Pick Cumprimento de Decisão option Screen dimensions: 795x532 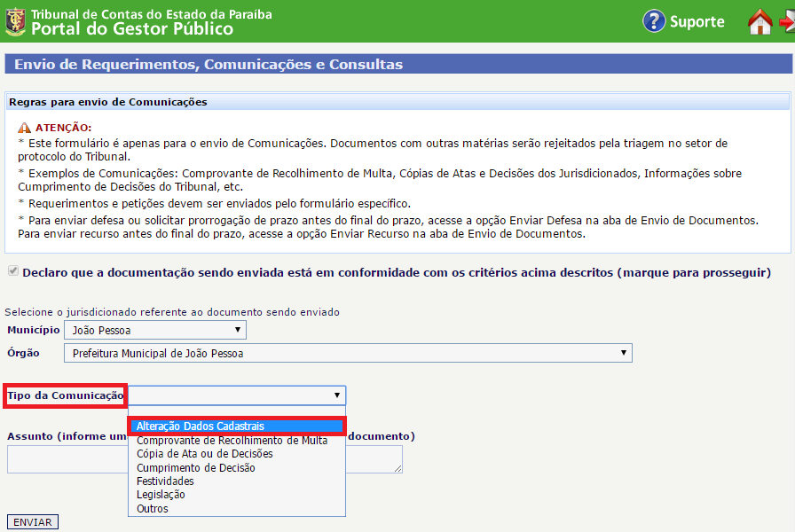pyautogui.click(x=195, y=467)
